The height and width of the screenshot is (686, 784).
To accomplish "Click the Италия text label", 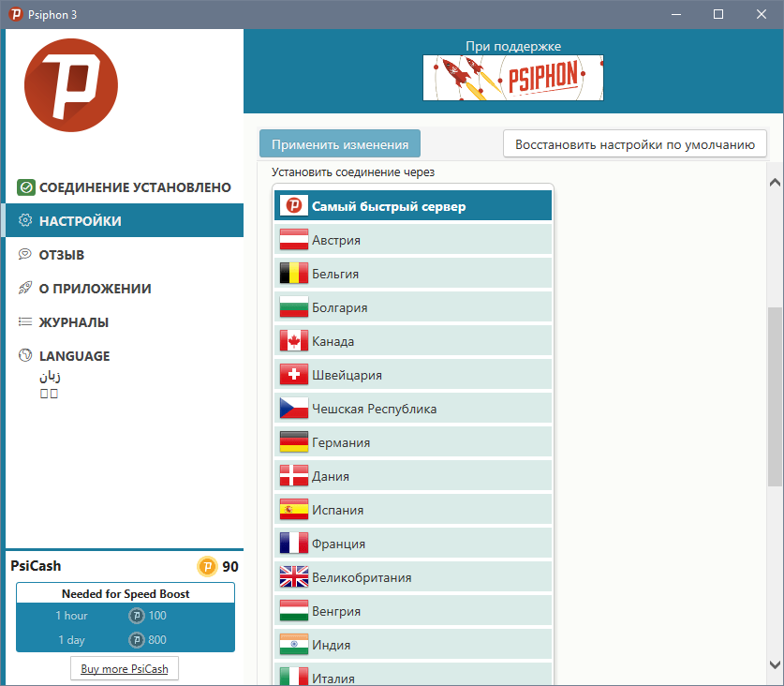I will 333,679.
